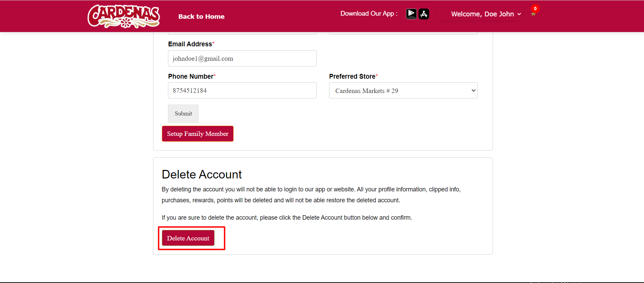The height and width of the screenshot is (283, 644).
Task: Click the 'Download Our App :' text
Action: [x=369, y=14]
